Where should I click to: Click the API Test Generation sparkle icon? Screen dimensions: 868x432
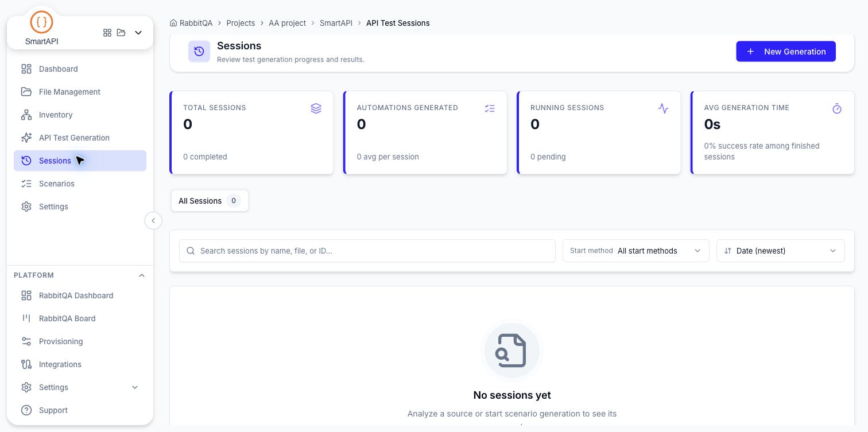point(26,138)
